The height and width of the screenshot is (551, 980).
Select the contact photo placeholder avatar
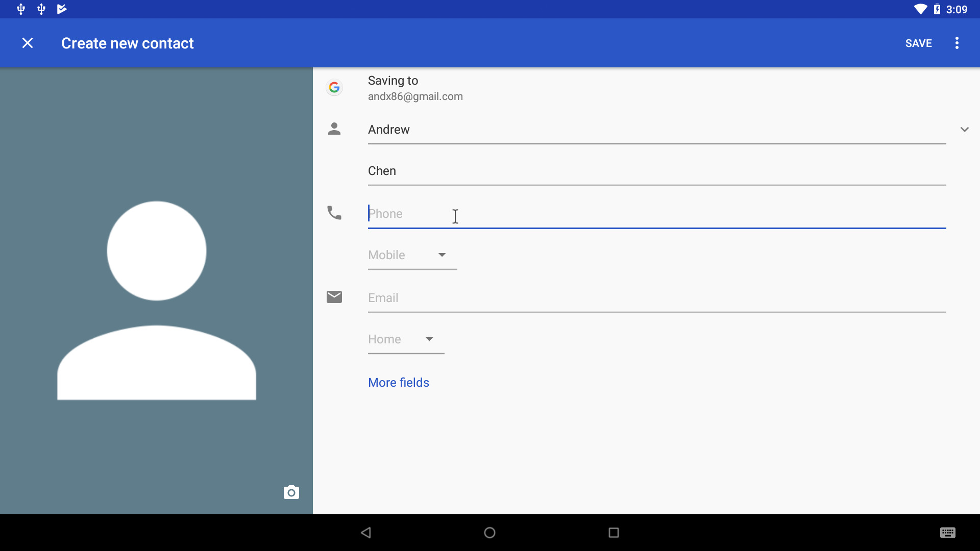pyautogui.click(x=156, y=300)
